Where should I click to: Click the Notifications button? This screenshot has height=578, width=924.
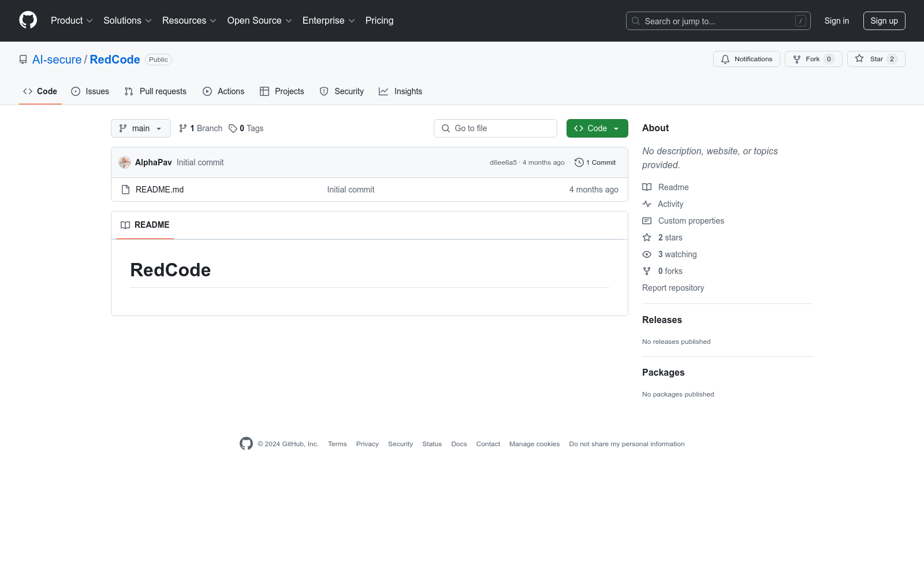coord(747,59)
